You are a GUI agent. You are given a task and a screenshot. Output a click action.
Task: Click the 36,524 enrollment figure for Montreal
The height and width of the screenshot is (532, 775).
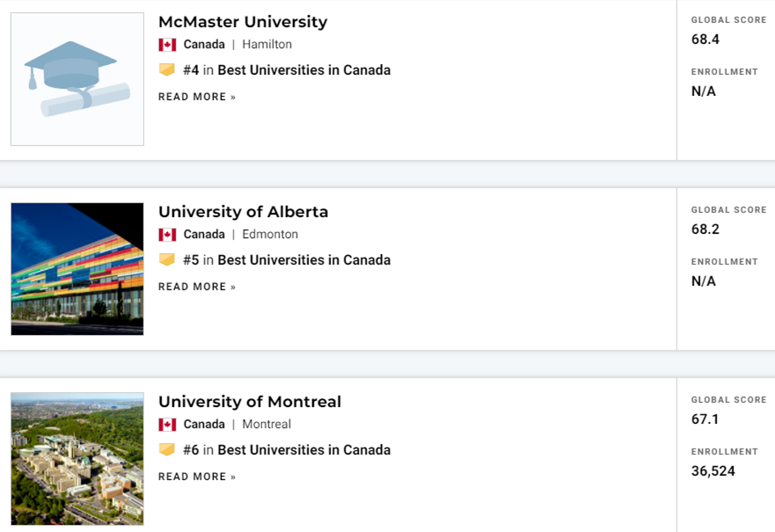point(713,471)
